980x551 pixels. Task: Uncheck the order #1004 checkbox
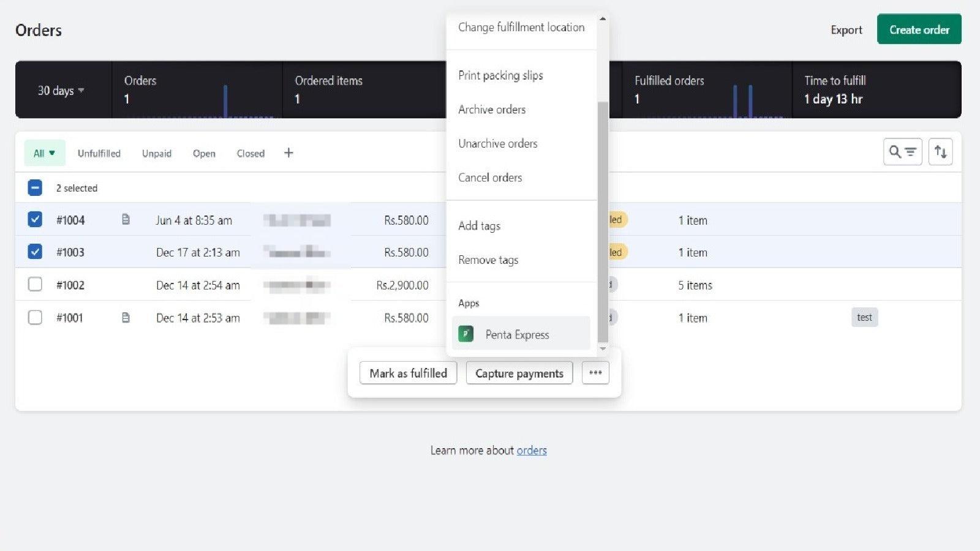(35, 219)
